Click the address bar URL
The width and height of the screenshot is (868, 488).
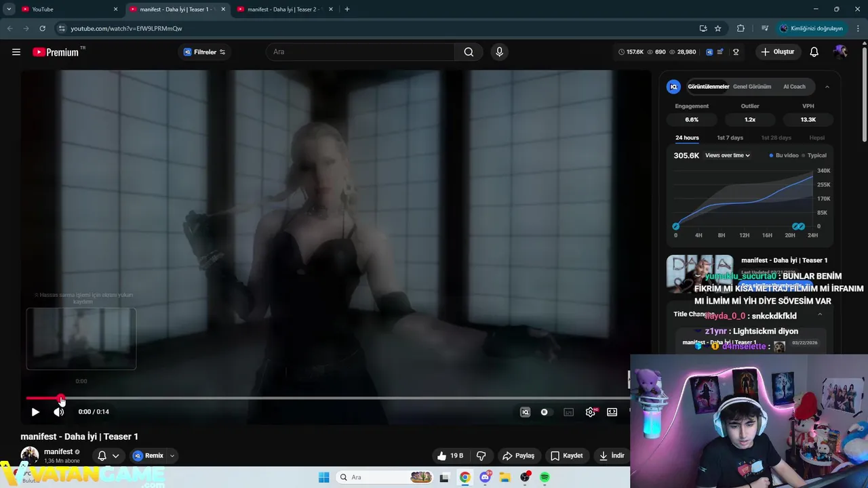(x=126, y=28)
